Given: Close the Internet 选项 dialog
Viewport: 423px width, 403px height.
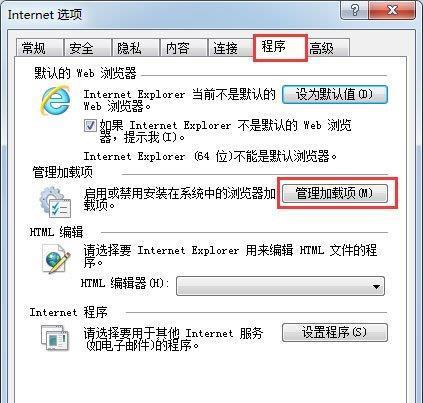Looking at the screenshot, I should (392, 10).
